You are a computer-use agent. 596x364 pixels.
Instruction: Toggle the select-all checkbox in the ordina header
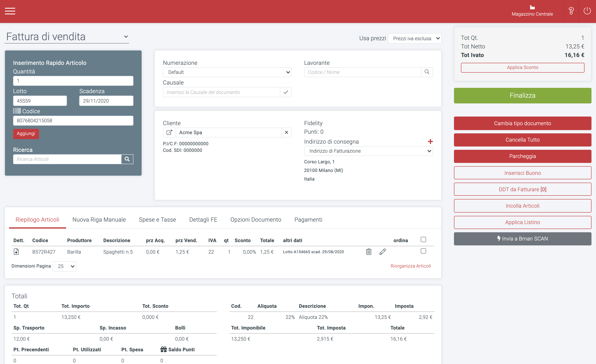coord(423,239)
